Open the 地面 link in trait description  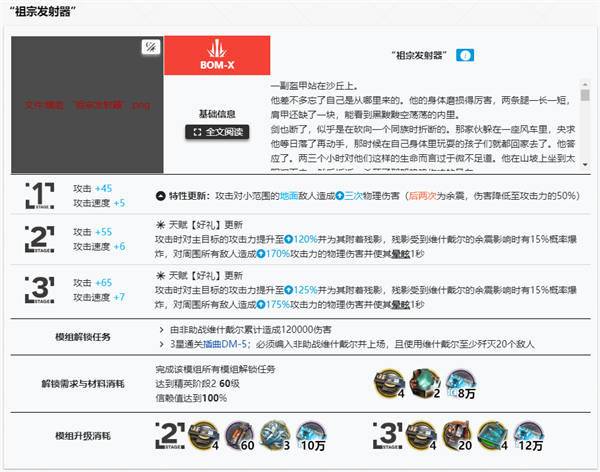point(289,196)
